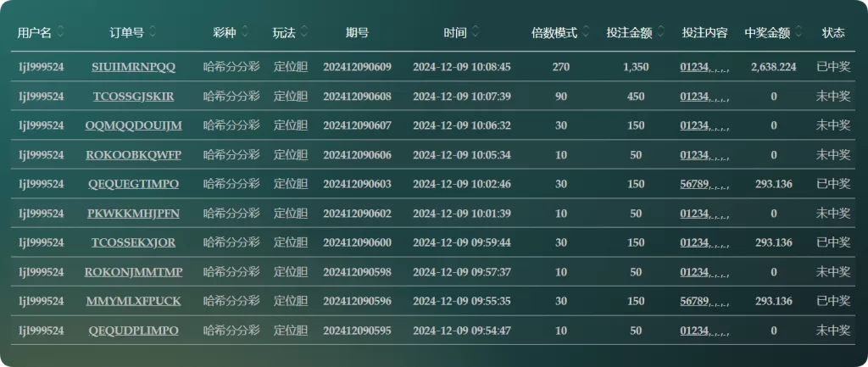Click the 期号 column header
The image size is (868, 367).
pyautogui.click(x=357, y=33)
